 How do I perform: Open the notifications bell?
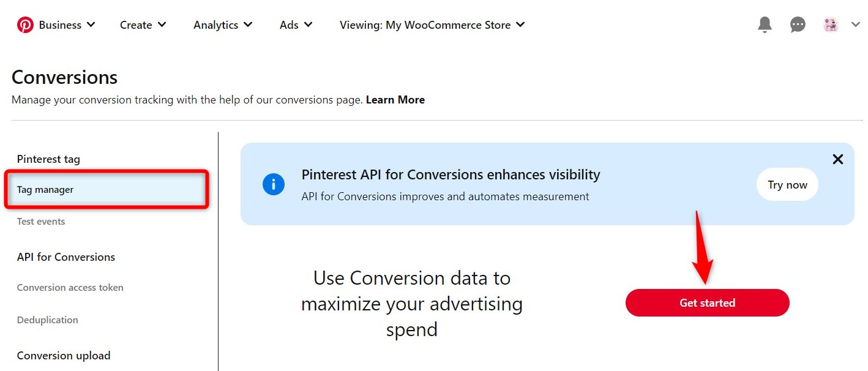(764, 24)
